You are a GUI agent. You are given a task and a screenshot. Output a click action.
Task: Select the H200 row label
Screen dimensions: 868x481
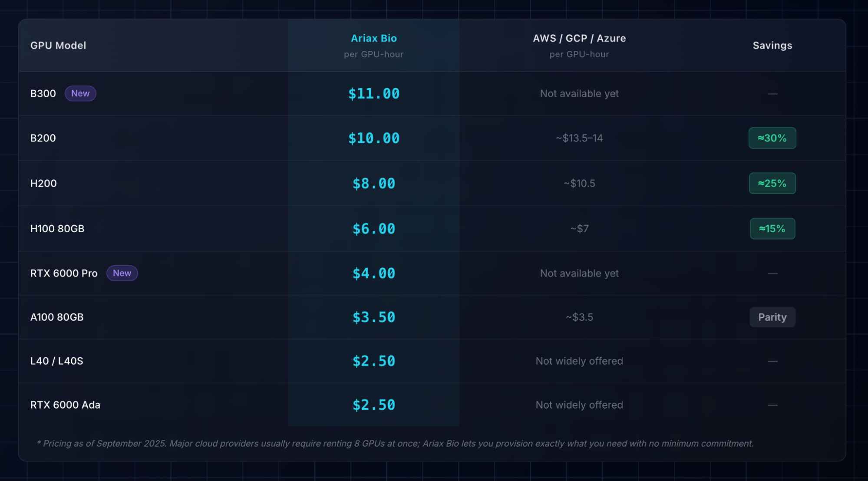pyautogui.click(x=43, y=183)
